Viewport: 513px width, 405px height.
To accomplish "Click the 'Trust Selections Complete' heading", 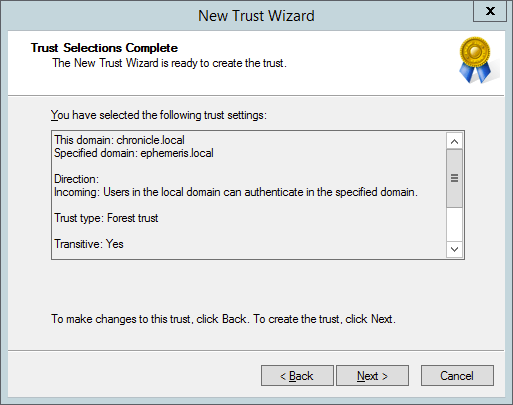I will tap(104, 48).
